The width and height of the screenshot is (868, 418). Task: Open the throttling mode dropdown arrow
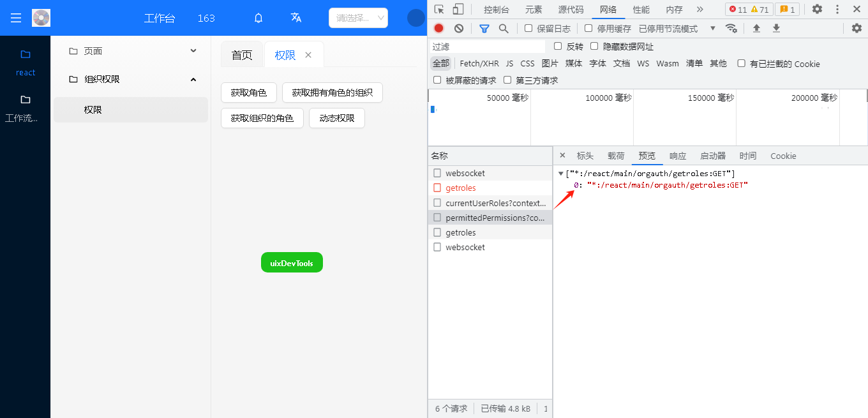(713, 28)
